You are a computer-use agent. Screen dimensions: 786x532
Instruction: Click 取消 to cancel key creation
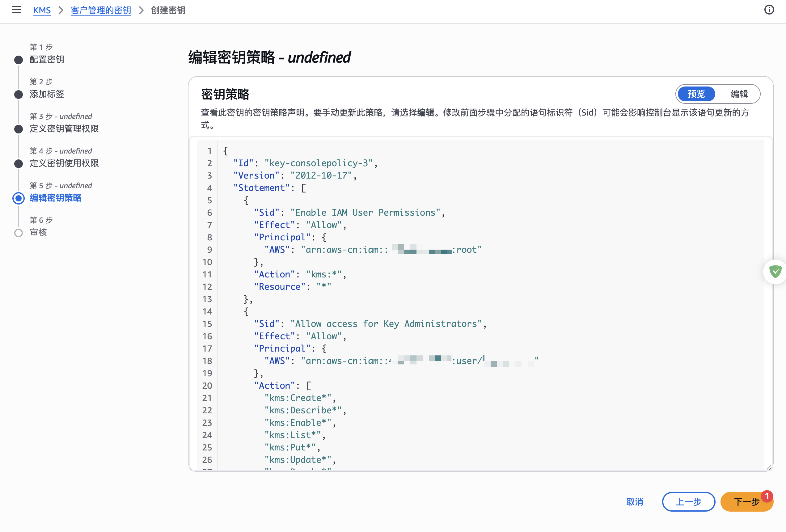[x=635, y=501]
